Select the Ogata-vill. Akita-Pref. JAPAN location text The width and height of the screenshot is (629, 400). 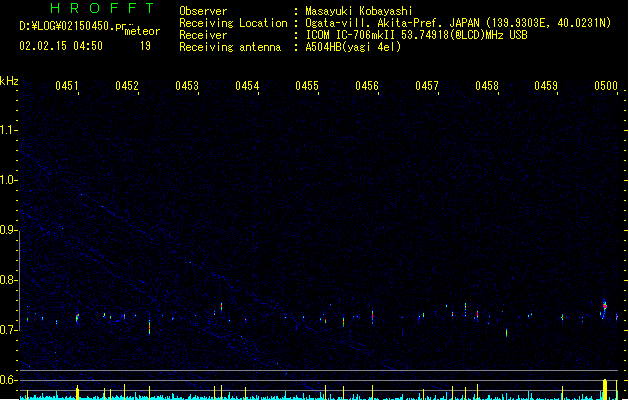392,23
